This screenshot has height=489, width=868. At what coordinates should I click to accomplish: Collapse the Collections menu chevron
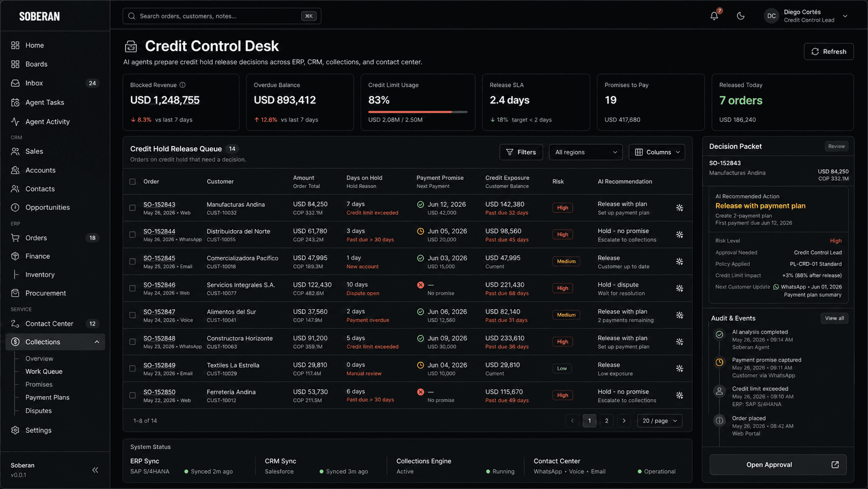(97, 342)
